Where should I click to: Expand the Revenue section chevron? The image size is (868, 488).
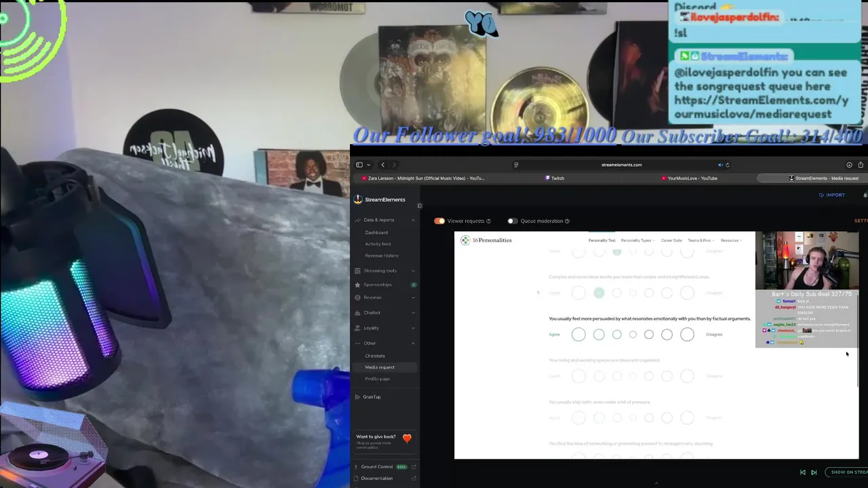coord(412,298)
